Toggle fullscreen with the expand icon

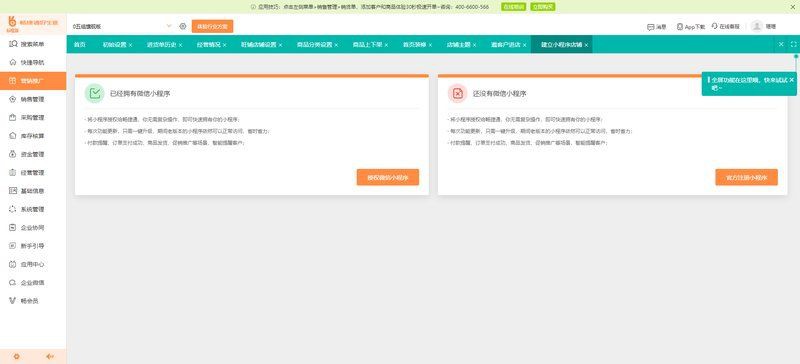click(793, 44)
